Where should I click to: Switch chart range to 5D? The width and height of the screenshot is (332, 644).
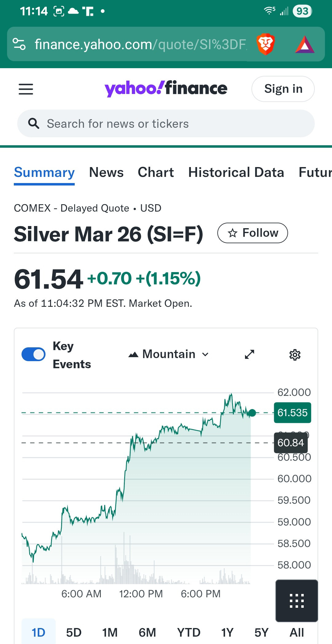(x=74, y=632)
